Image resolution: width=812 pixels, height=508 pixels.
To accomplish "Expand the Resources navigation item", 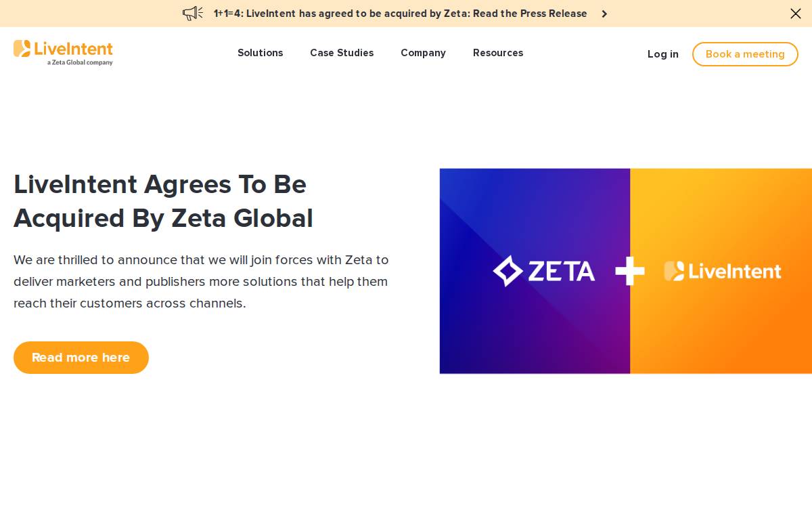I will 498,53.
